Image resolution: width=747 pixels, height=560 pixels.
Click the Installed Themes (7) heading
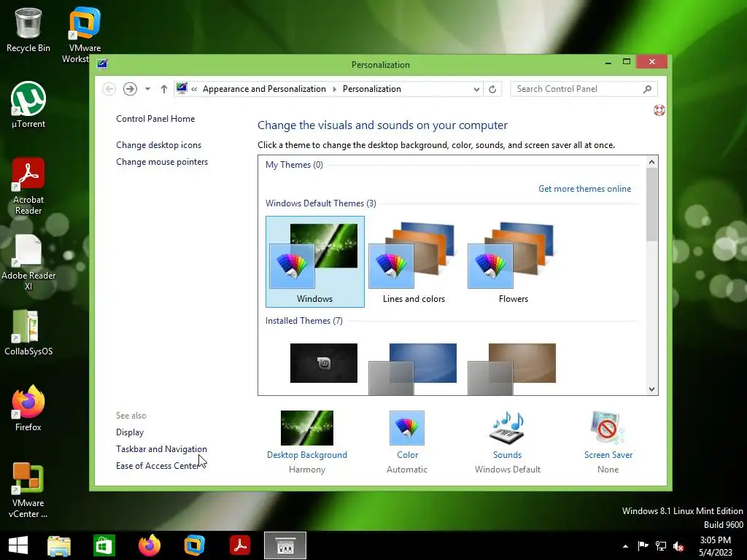[x=304, y=321]
